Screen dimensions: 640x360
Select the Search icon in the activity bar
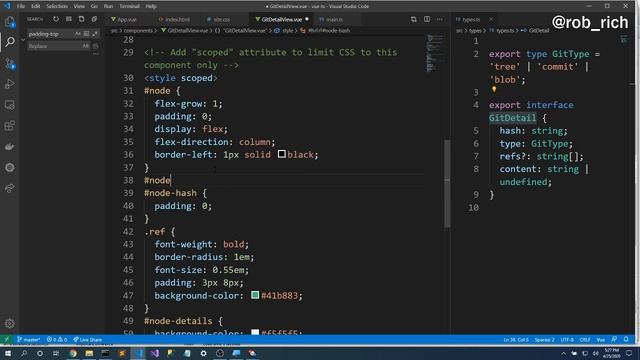[10, 42]
